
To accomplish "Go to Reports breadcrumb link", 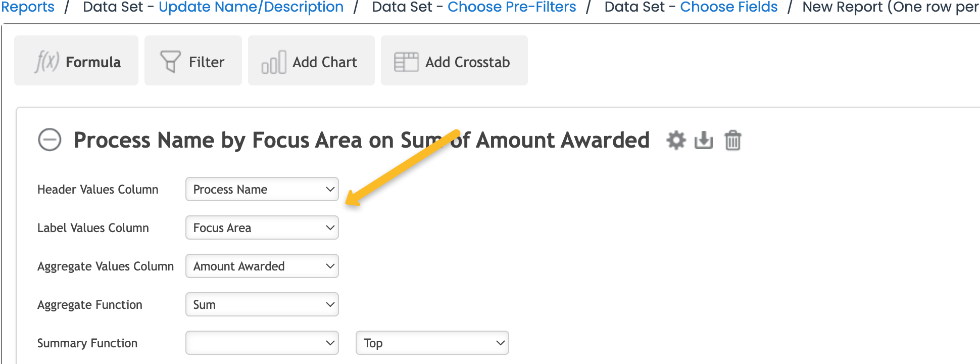I will click(x=28, y=7).
